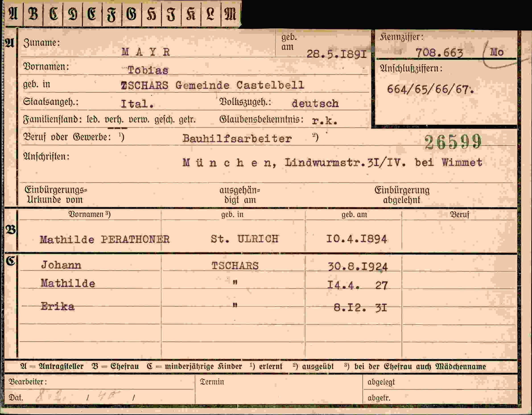
Task: Click the Anschlußziffern value 664/65/66/67
Action: coord(430,89)
